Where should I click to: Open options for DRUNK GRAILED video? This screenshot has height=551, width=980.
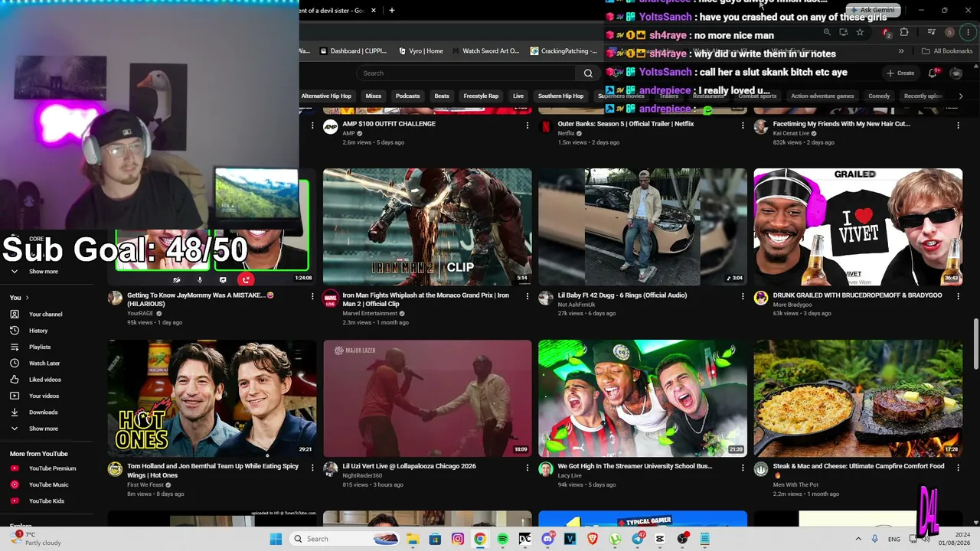958,296
